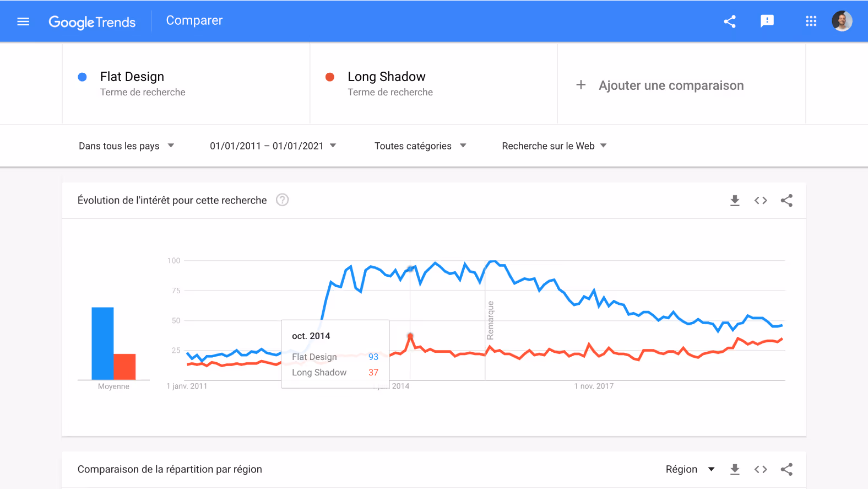The width and height of the screenshot is (868, 489).
Task: Open the Région dropdown
Action: [x=689, y=469]
